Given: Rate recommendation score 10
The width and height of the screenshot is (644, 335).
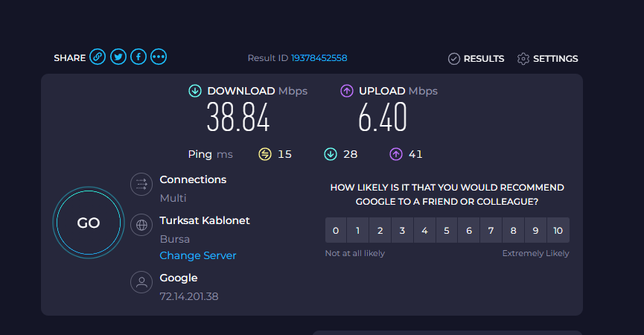Looking at the screenshot, I should tap(558, 230).
